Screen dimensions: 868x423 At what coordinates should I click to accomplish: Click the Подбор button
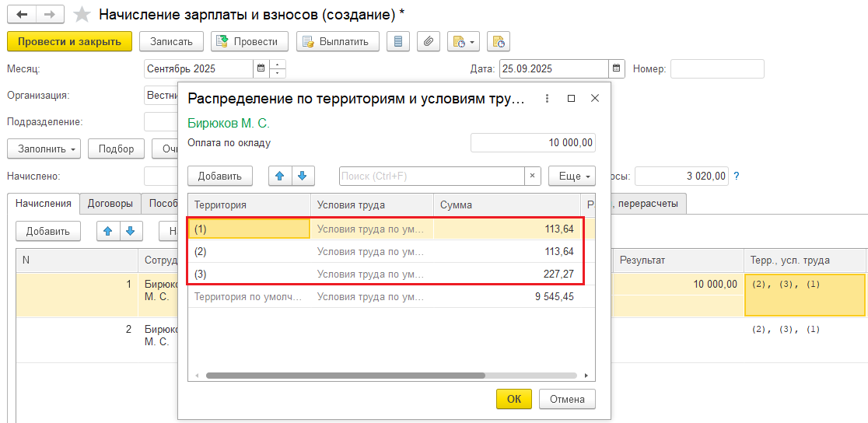tap(116, 149)
